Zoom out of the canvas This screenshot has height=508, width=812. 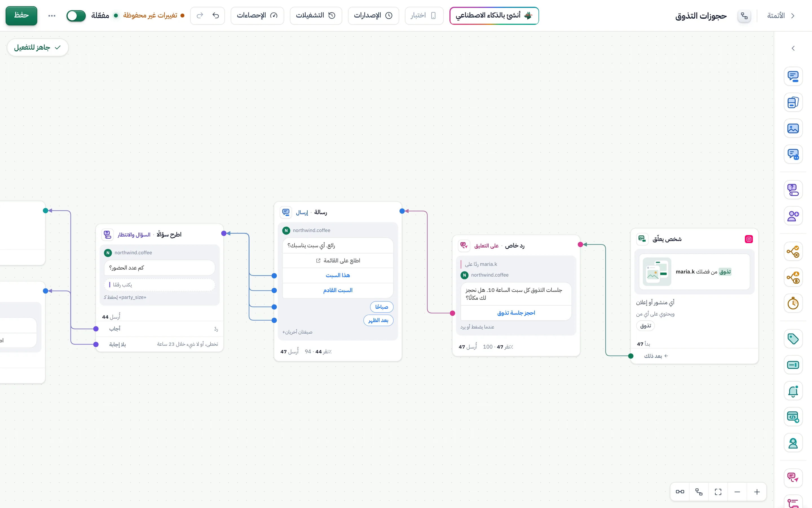737,492
